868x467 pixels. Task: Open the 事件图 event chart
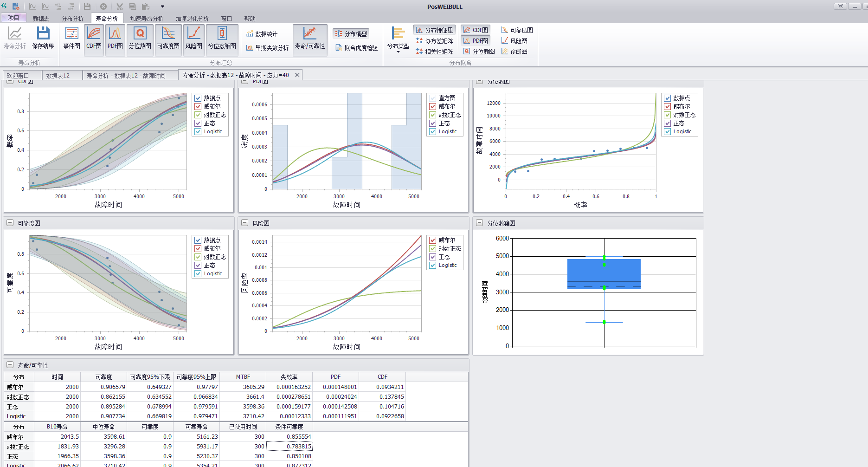coord(71,38)
